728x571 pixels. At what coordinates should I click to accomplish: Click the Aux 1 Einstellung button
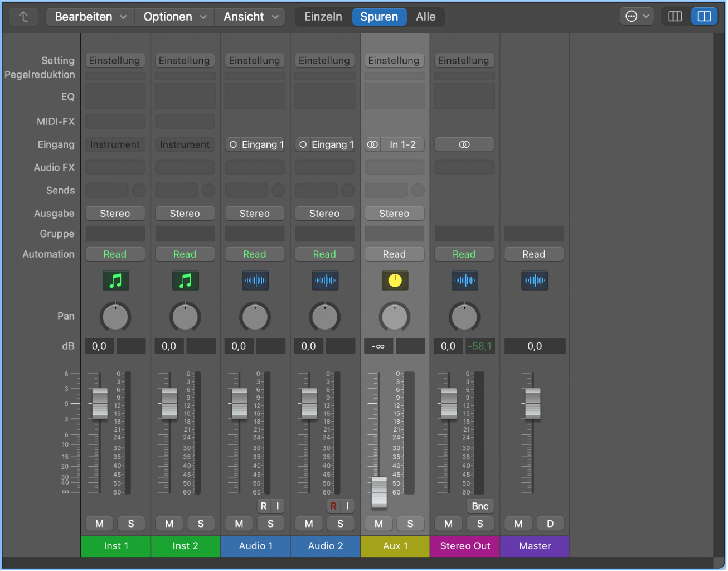click(x=394, y=60)
